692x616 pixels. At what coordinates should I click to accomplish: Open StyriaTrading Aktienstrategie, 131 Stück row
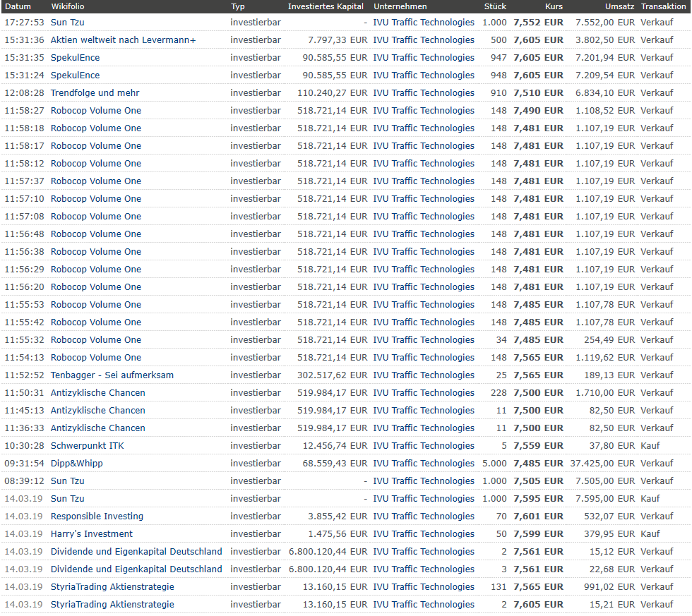(x=112, y=587)
